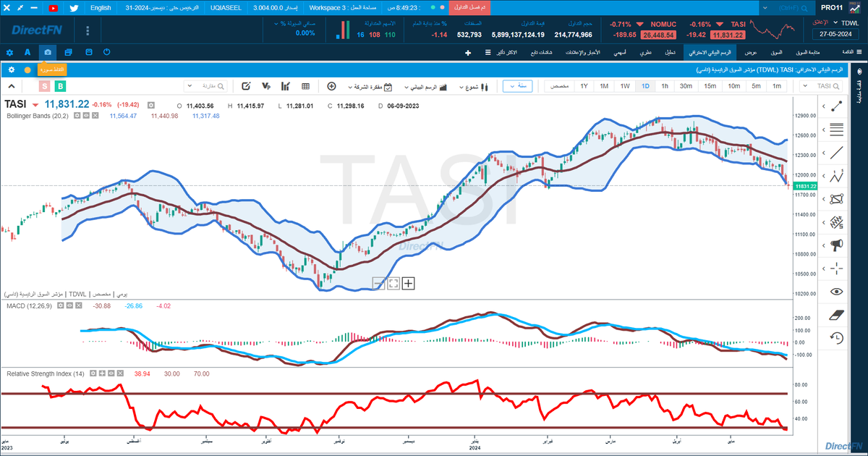Toggle drawings visibility with the eye icon
Screen dimensions: 868x456
click(x=837, y=291)
